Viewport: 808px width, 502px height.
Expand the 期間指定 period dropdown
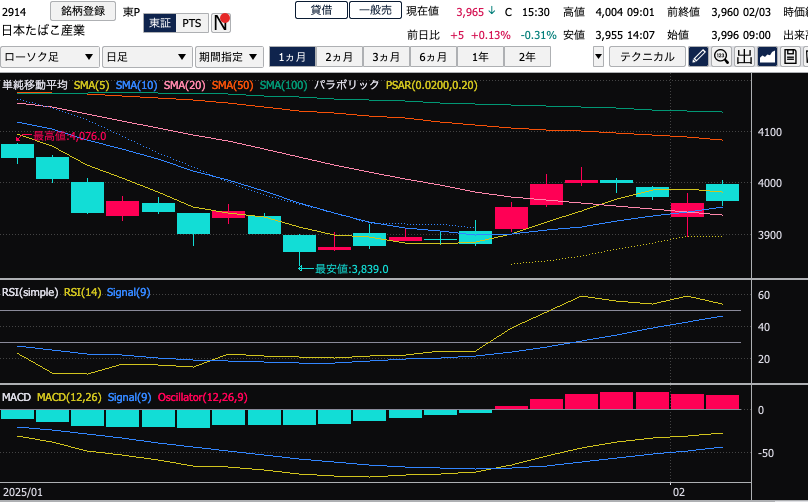(x=230, y=57)
